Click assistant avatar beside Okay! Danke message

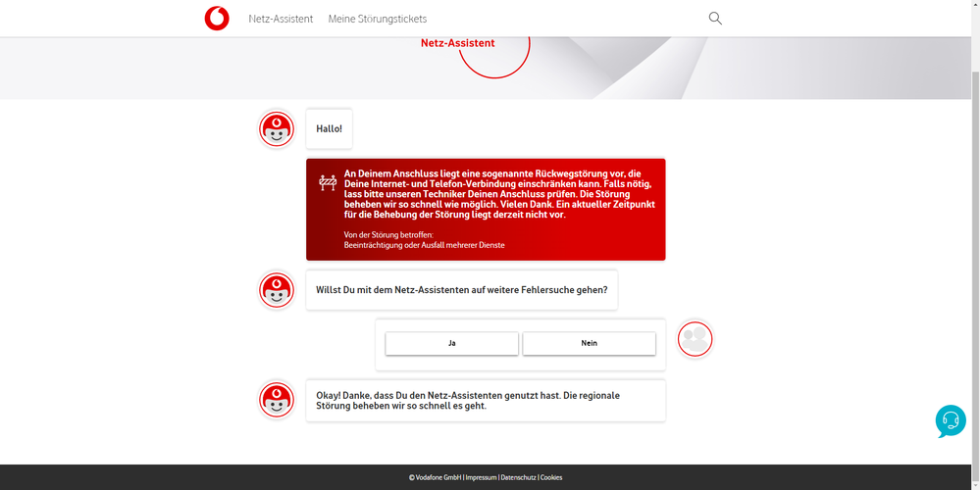tap(277, 400)
